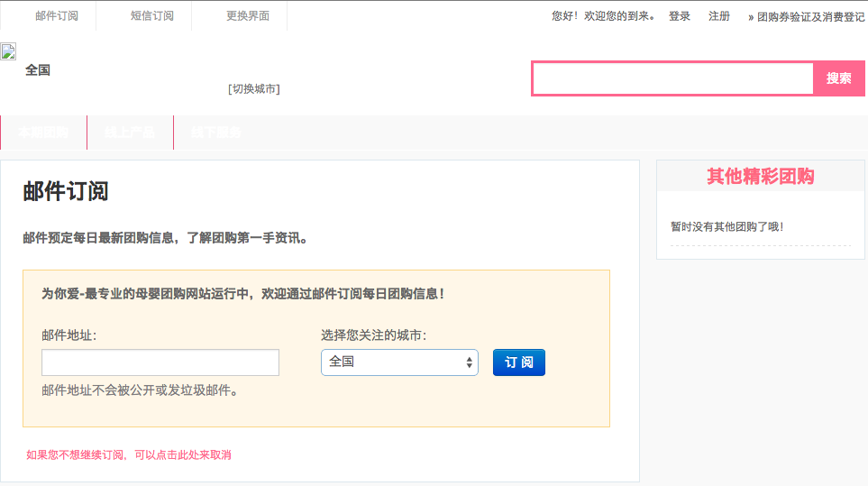Click the 全国 city name in header
The height and width of the screenshot is (486, 868).
(38, 70)
